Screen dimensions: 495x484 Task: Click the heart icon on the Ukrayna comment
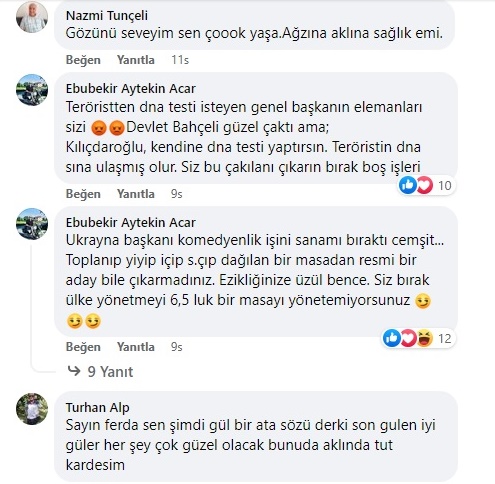tap(408, 338)
